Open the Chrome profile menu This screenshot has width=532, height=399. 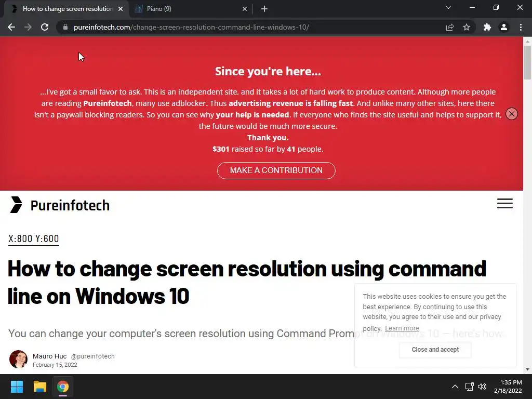click(504, 27)
